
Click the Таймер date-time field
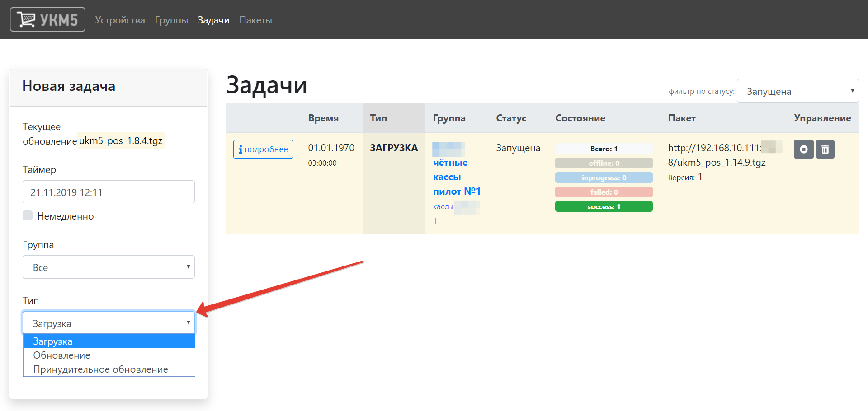click(x=108, y=192)
